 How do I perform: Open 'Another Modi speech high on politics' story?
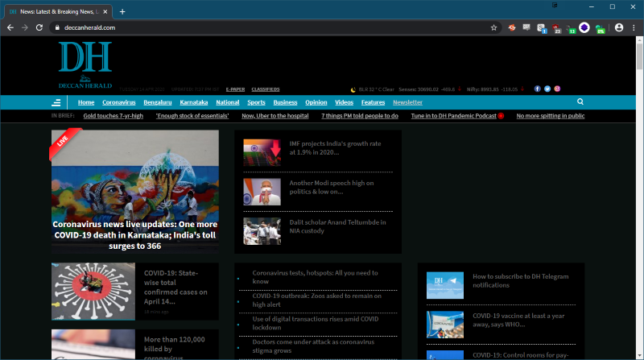(x=332, y=188)
